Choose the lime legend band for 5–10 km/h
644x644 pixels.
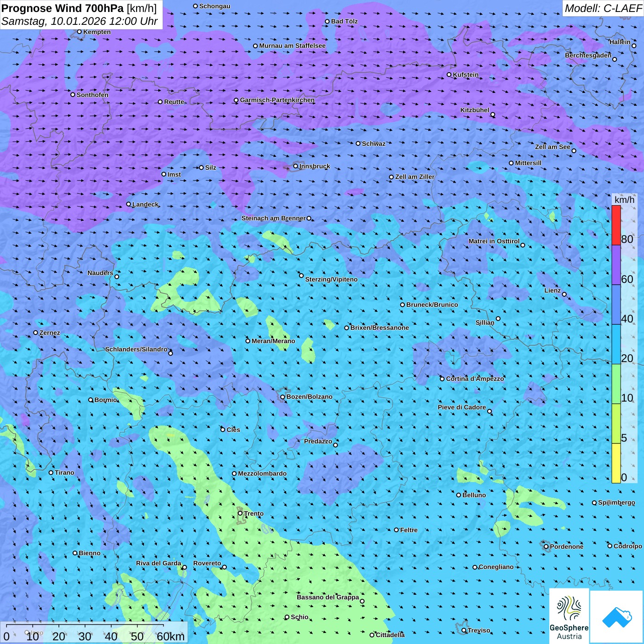[616, 424]
